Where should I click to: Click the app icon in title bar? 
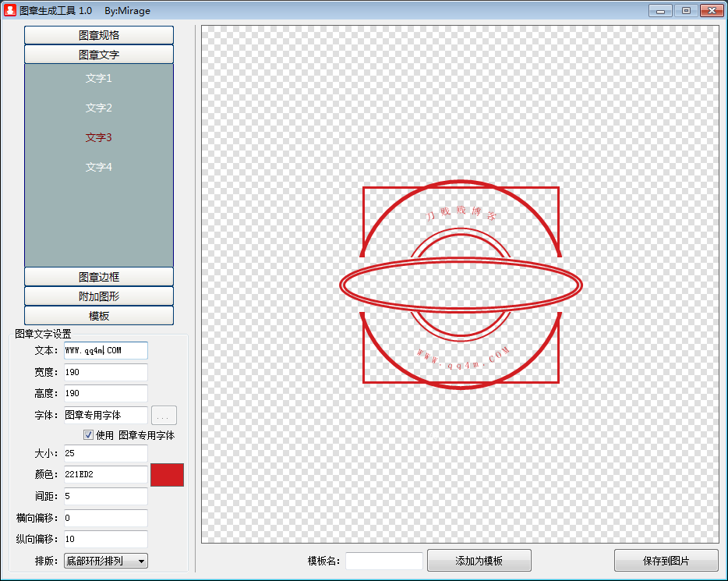10,10
